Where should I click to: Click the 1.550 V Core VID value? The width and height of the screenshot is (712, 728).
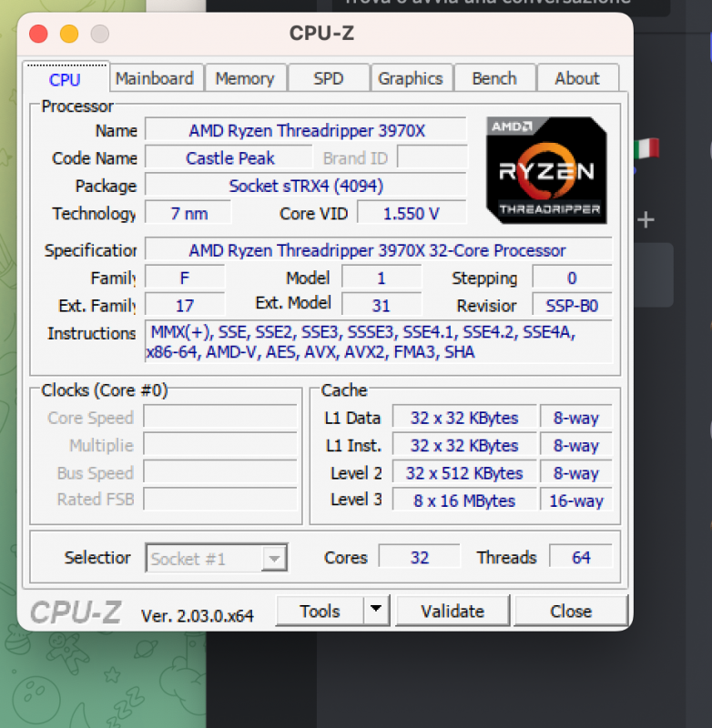coord(412,214)
